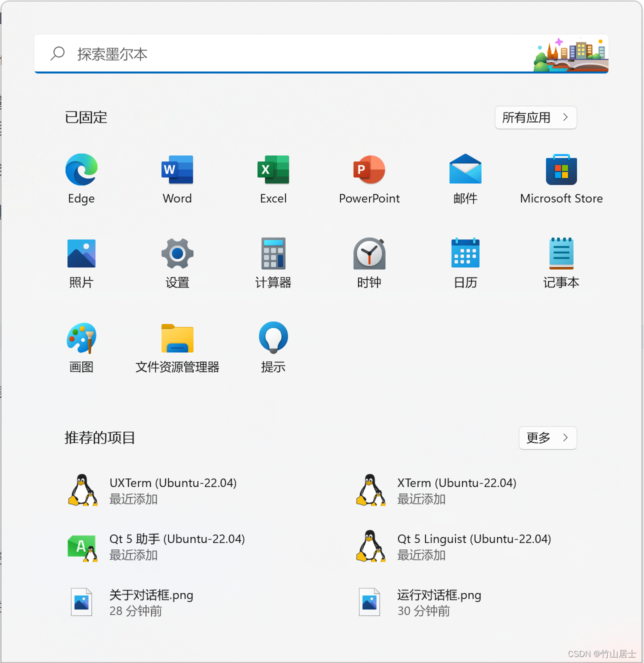Screen dimensions: 644x663
Task: Open the 照片 photos app
Action: [81, 253]
